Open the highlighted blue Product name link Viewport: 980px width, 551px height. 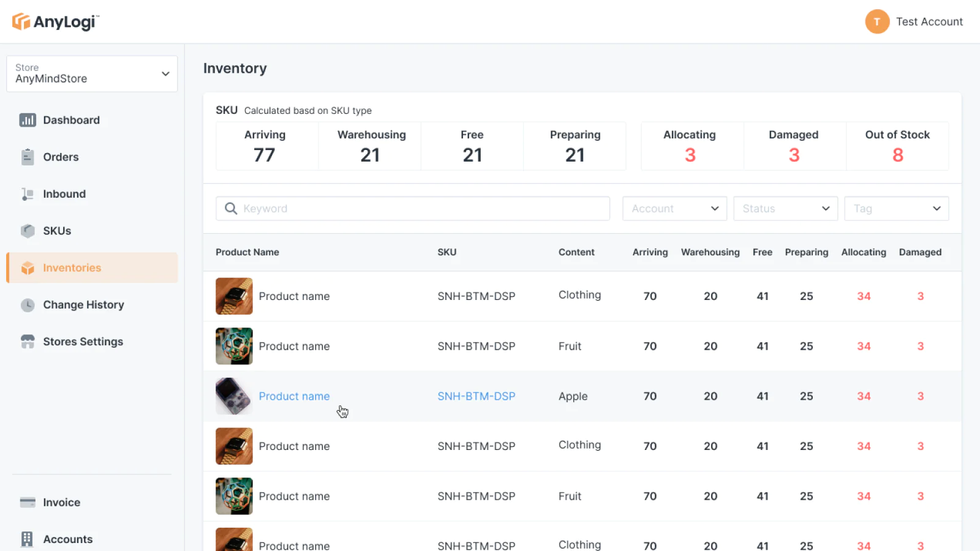tap(294, 397)
